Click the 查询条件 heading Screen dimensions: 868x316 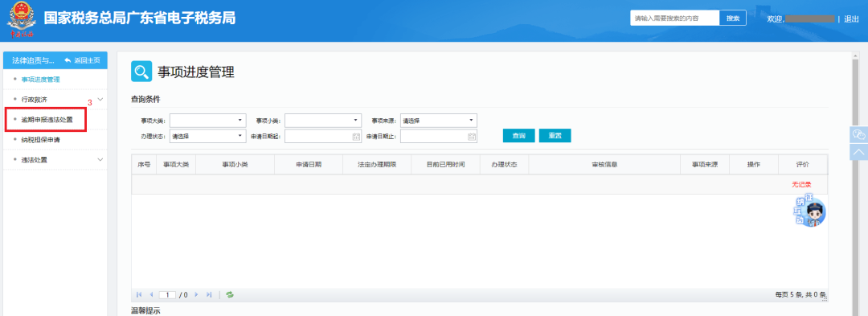point(145,99)
